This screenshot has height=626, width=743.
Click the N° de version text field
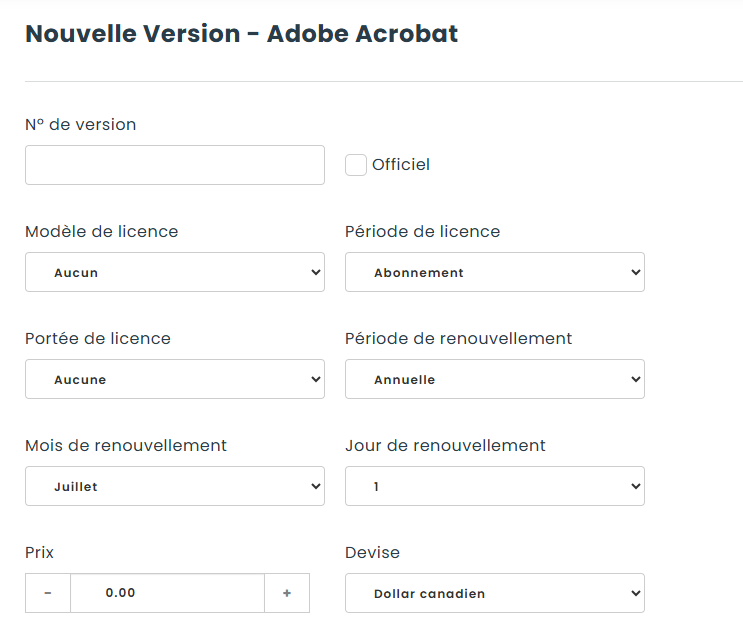pos(175,165)
